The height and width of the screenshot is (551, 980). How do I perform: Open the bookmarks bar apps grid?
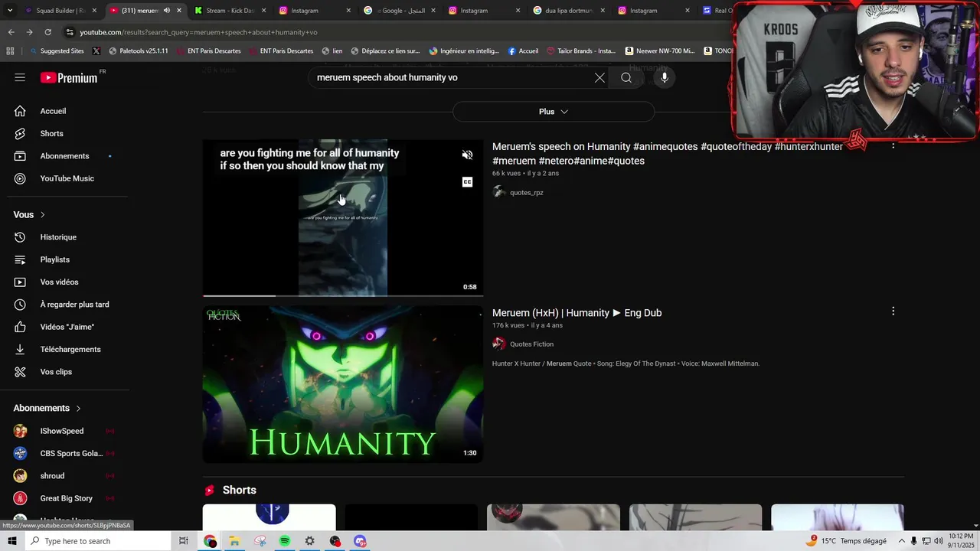click(10, 51)
